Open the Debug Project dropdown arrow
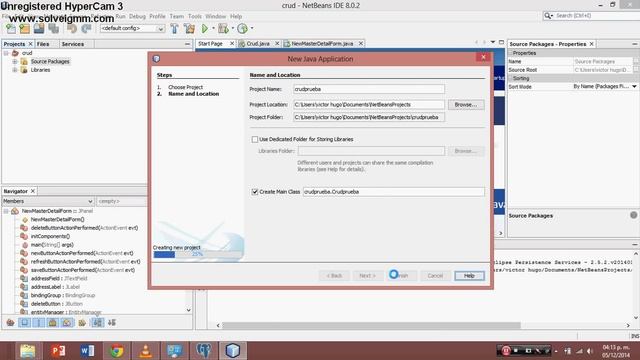Screen dimensions: 640x360 (232, 28)
